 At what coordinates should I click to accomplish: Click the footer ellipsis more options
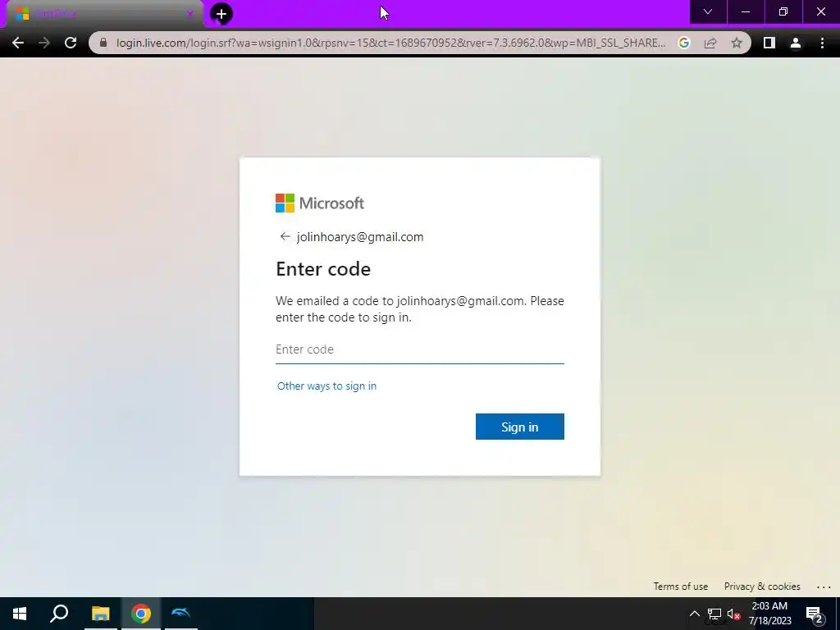point(824,587)
